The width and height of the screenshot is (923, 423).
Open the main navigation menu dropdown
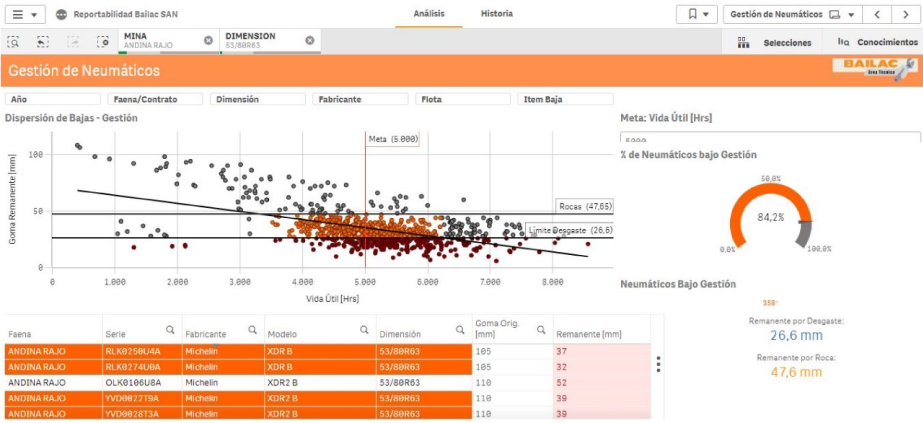27,15
